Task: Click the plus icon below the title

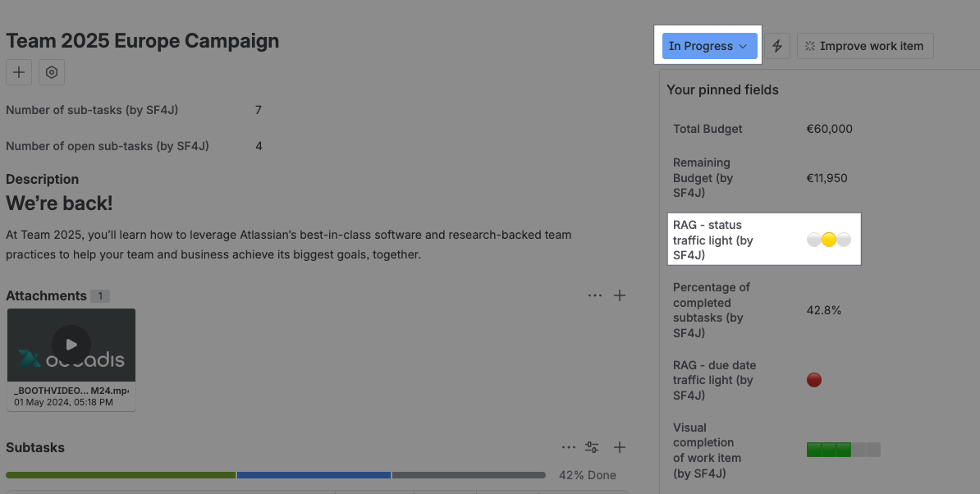Action: 19,72
